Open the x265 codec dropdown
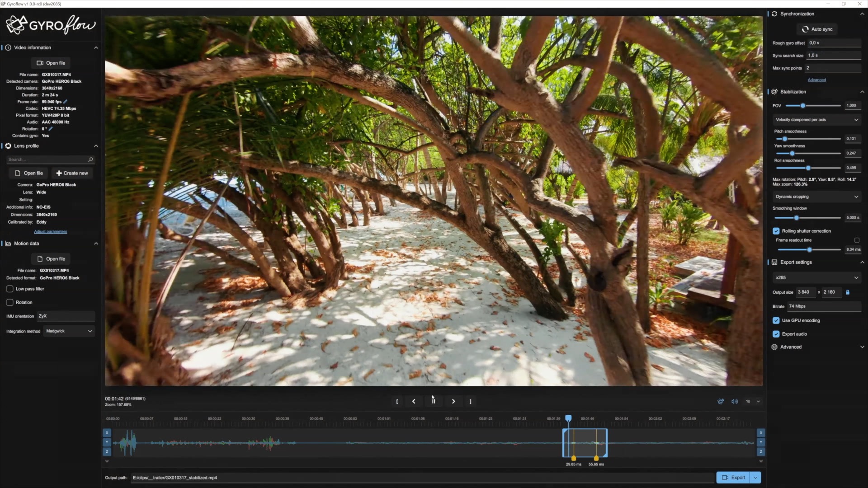868x488 pixels. coord(817,277)
